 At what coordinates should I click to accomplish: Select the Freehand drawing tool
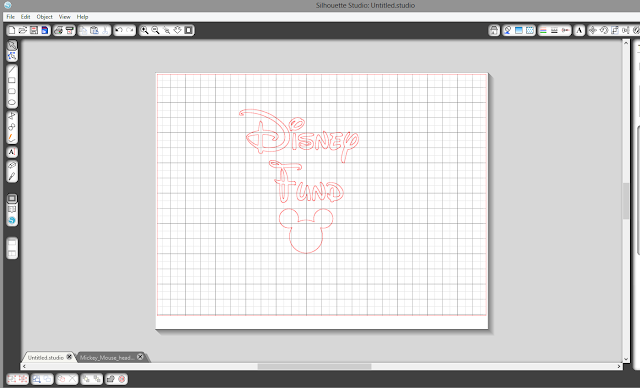pos(12,138)
